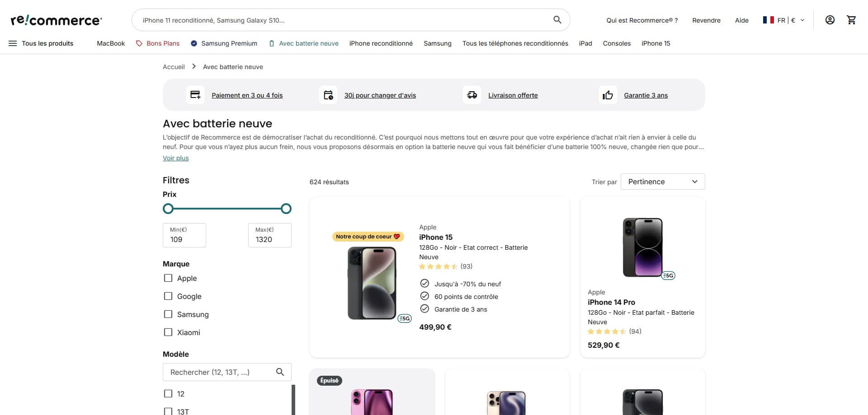Image resolution: width=868 pixels, height=415 pixels.
Task: Click the delivery truck icon for Livraison offerte
Action: pos(472,95)
